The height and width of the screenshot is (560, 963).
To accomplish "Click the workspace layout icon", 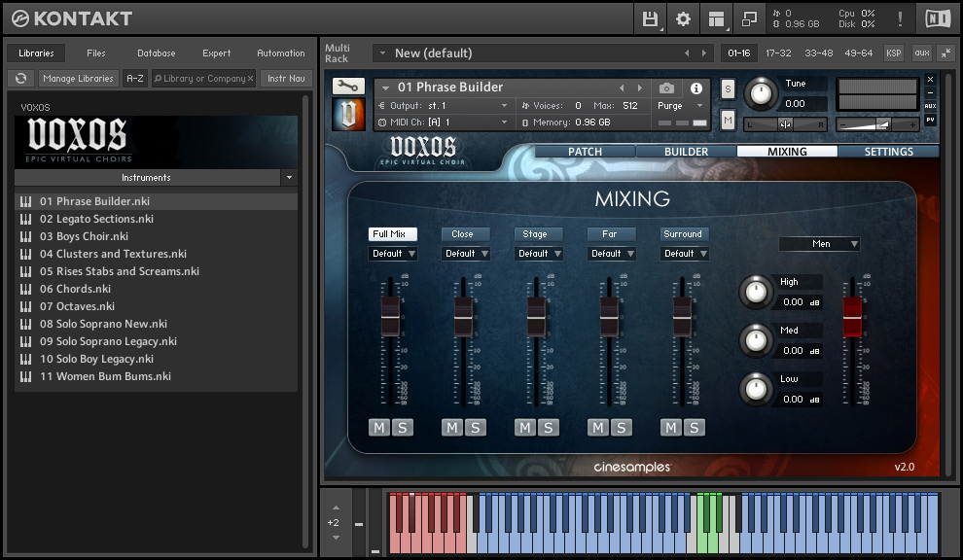I will 716,18.
